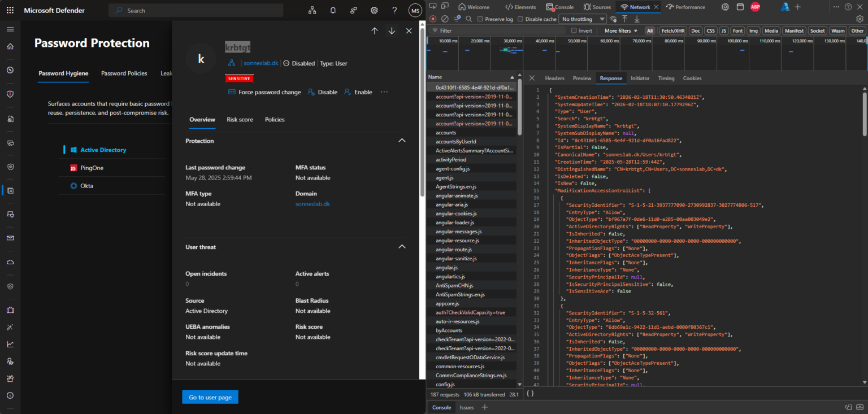Toggle the Fetch/XHR request filter
This screenshot has width=868, height=414.
[673, 30]
